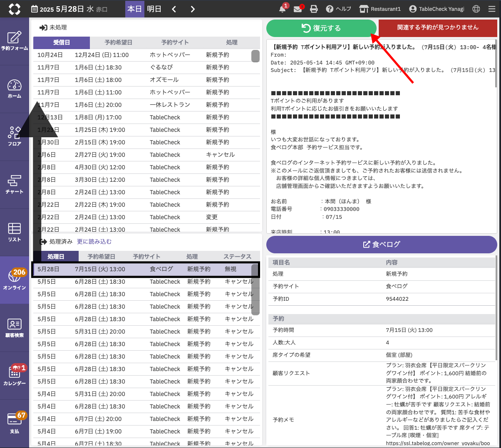501x448 pixels.
Task: Switch to 明日 tab
Action: (154, 9)
